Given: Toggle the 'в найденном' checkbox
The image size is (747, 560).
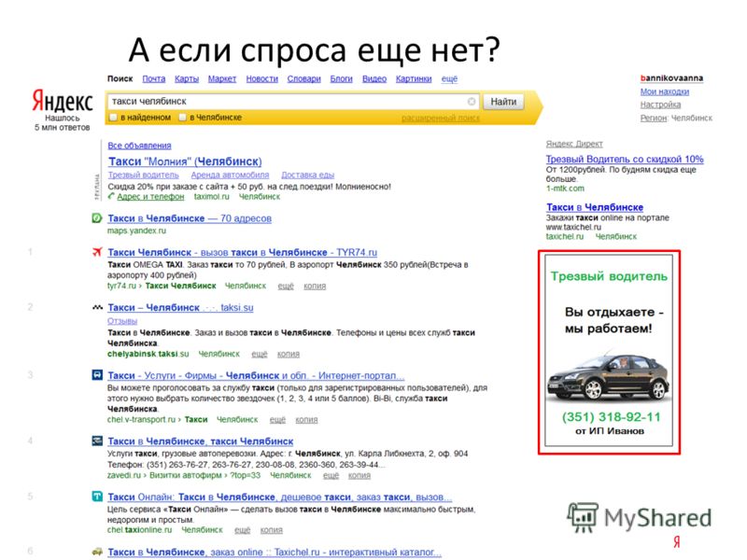Looking at the screenshot, I should tap(113, 118).
